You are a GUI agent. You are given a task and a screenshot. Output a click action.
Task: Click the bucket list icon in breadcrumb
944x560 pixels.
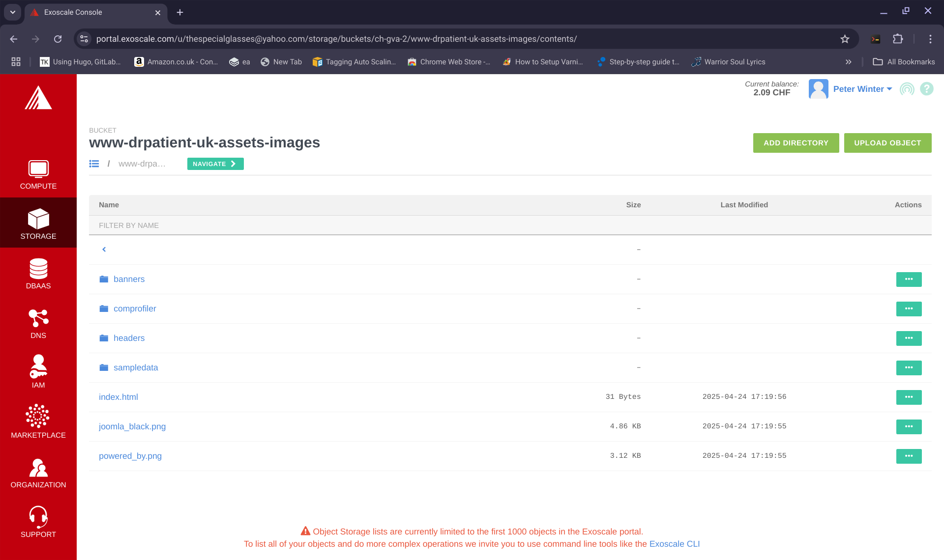click(x=94, y=164)
